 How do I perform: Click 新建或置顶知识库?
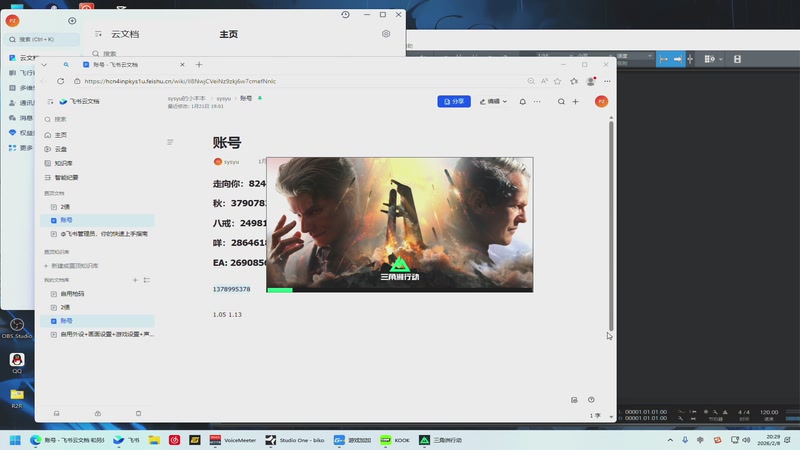point(71,266)
